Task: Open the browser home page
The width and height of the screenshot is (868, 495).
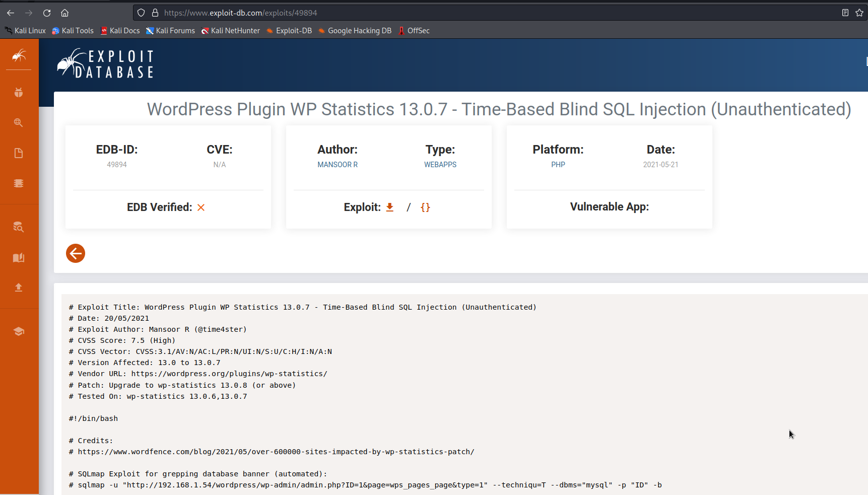Action: pos(64,13)
